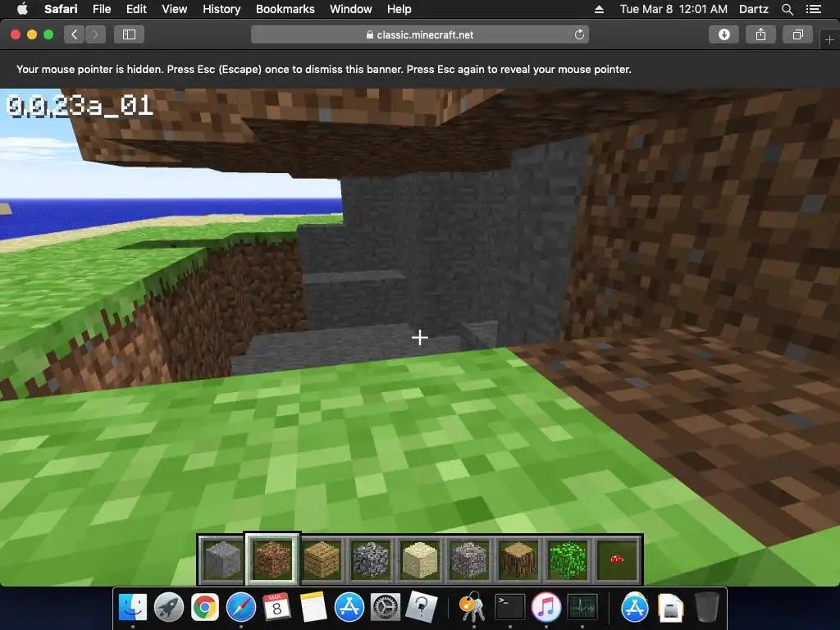Click the mouse pointer hidden banner message
The height and width of the screenshot is (630, 840).
coord(323,69)
